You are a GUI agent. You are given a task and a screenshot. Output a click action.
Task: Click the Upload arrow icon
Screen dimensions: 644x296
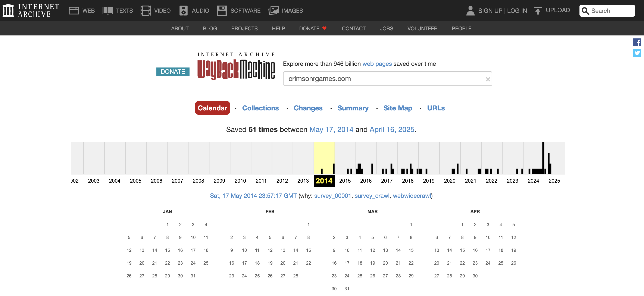[538, 10]
